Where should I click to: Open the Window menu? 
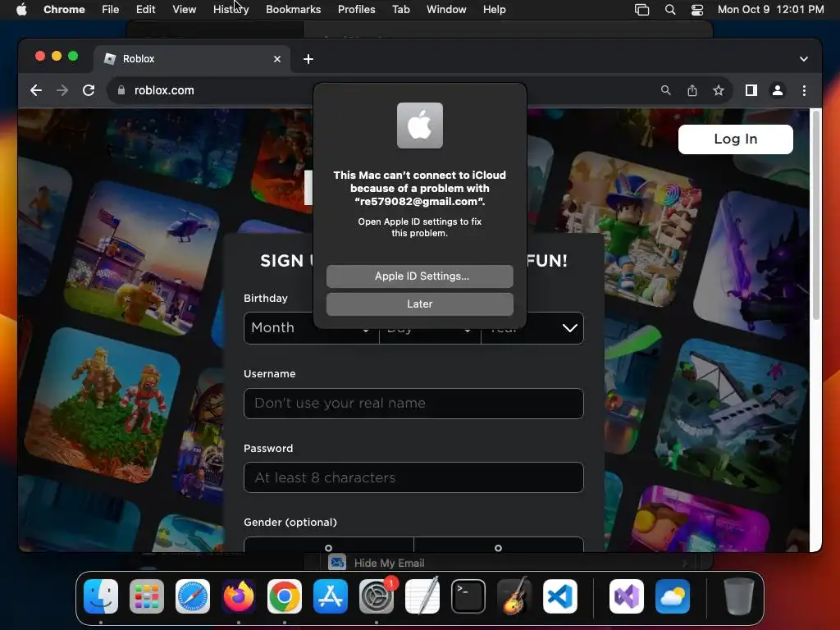446,9
